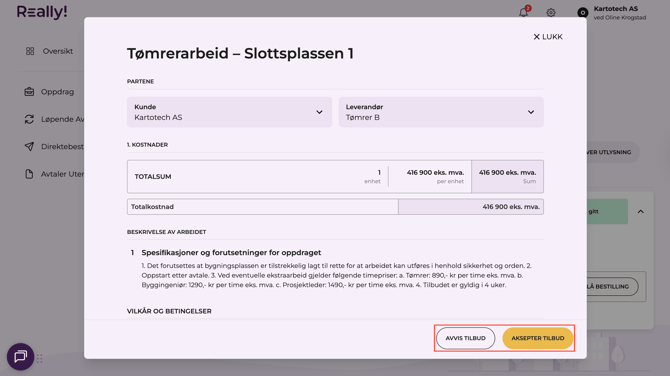Click the background UTLYSNING button
Image resolution: width=670 pixels, height=376 pixels.
(613, 152)
